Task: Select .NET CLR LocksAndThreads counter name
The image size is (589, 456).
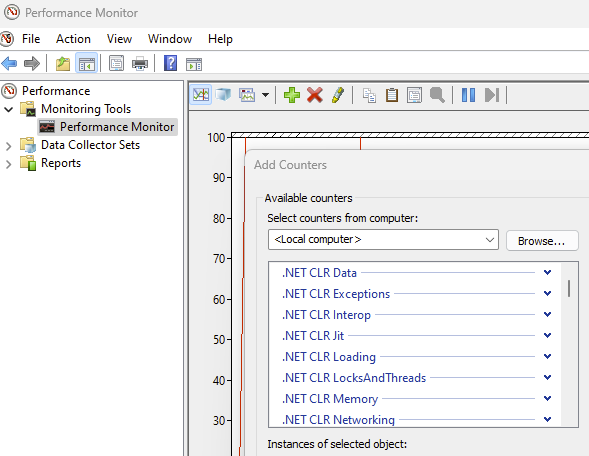Action: click(x=354, y=378)
